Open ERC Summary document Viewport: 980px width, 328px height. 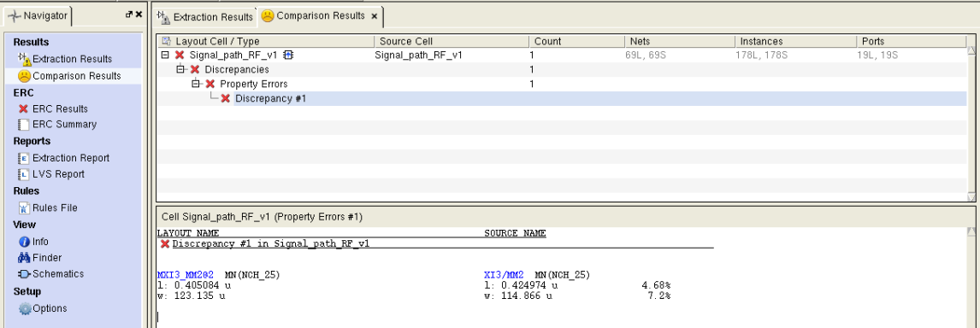[57, 125]
